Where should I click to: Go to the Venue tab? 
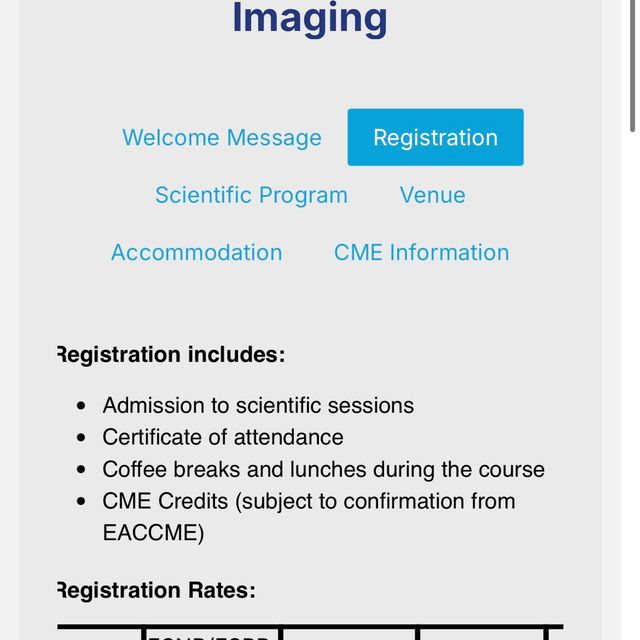(x=432, y=195)
